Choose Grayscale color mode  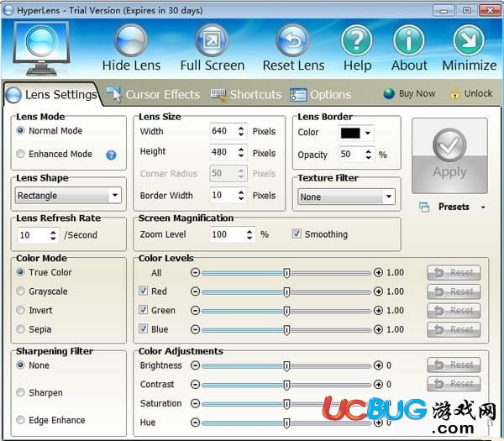[x=20, y=291]
